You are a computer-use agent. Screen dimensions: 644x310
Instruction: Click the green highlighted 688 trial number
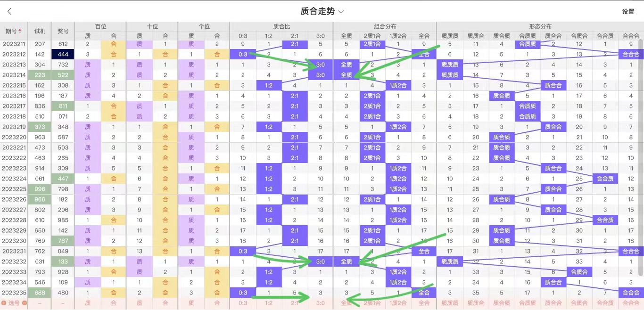pos(40,293)
